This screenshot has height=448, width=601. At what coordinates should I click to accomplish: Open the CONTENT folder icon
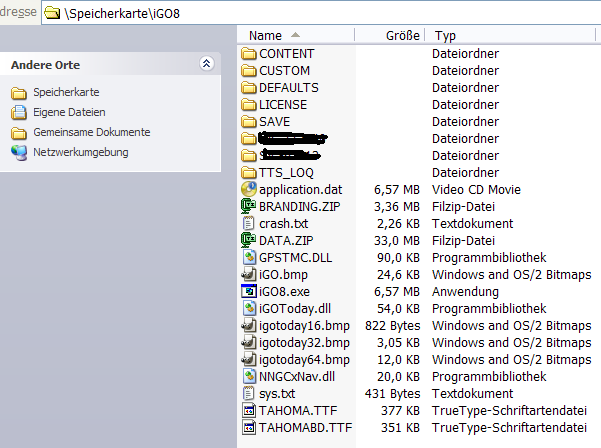pyautogui.click(x=249, y=54)
